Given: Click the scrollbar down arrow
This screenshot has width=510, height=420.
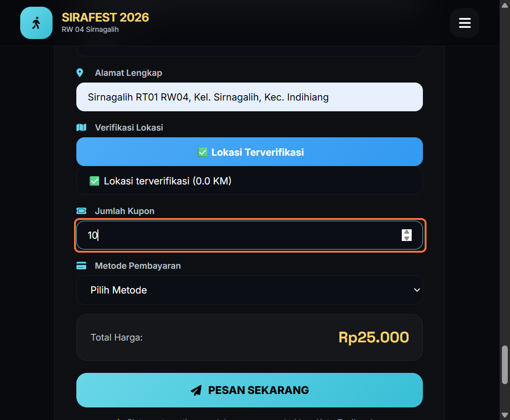Looking at the screenshot, I should [505, 415].
